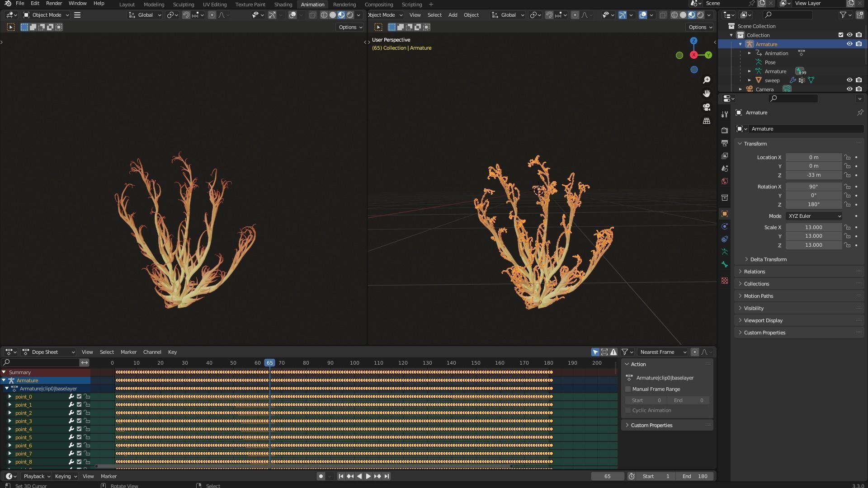Screen dimensions: 868x488
Task: Collapse the Armature|clip0|baselayer action
Action: pos(7,389)
